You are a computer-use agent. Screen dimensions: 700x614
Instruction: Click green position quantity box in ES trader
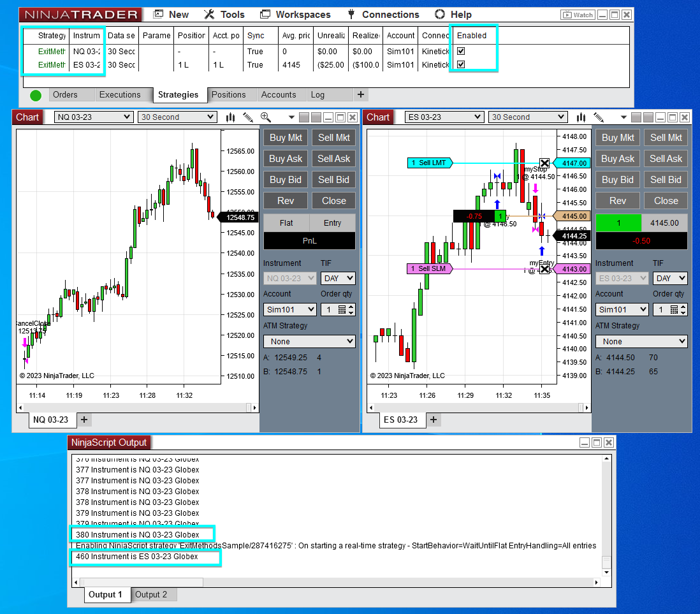point(618,223)
